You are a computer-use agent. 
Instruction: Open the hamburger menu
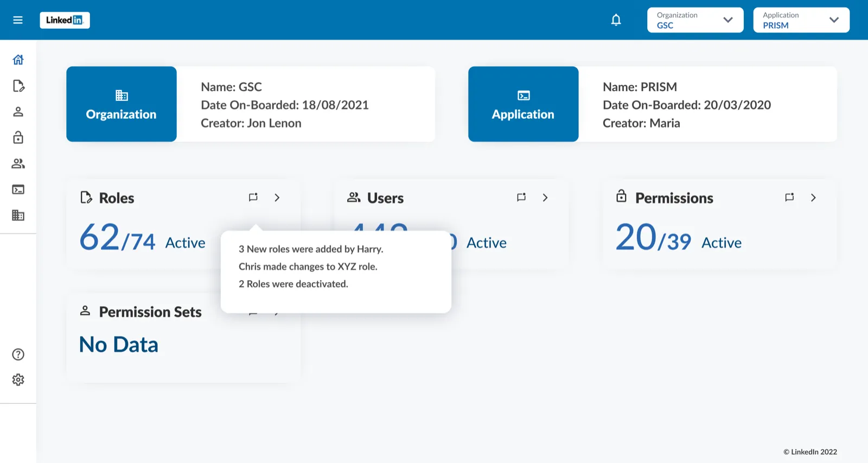coord(18,20)
